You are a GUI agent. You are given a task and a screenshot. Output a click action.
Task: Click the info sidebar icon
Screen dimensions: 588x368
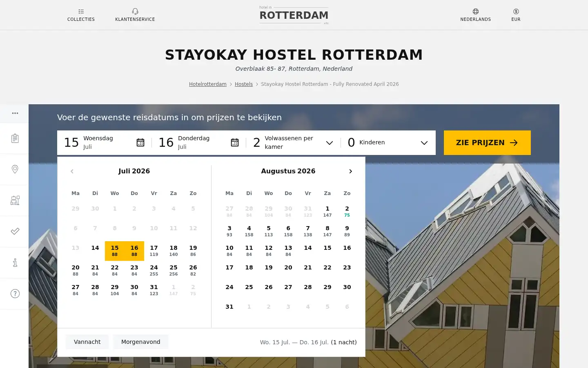pos(15,263)
